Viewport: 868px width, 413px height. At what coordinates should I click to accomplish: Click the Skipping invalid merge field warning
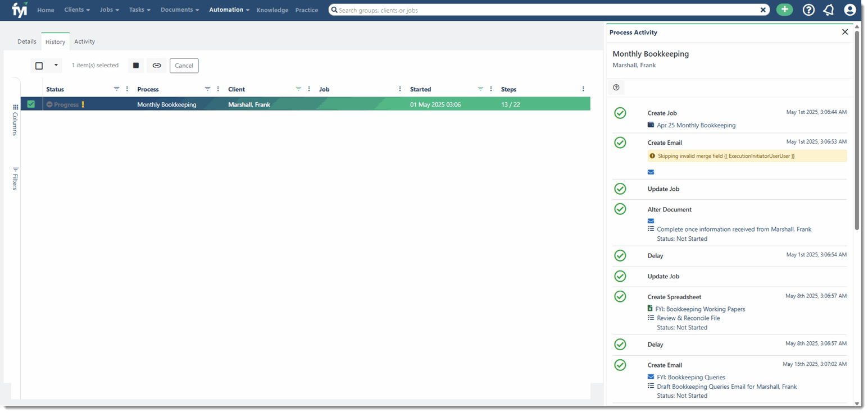point(747,156)
